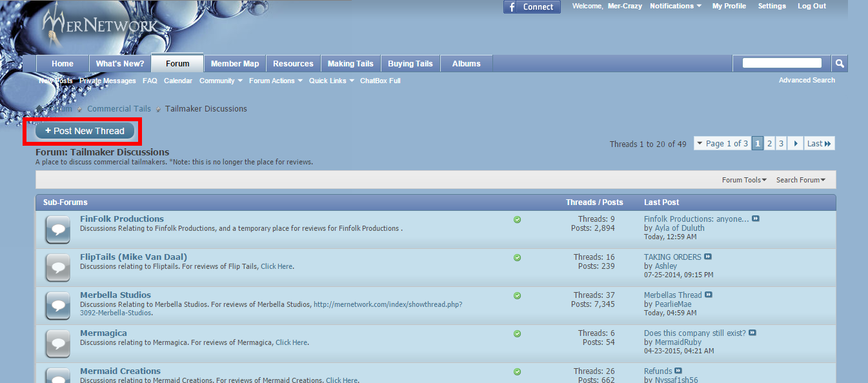Jump to the Last page button
The image size is (868, 383).
(x=819, y=143)
